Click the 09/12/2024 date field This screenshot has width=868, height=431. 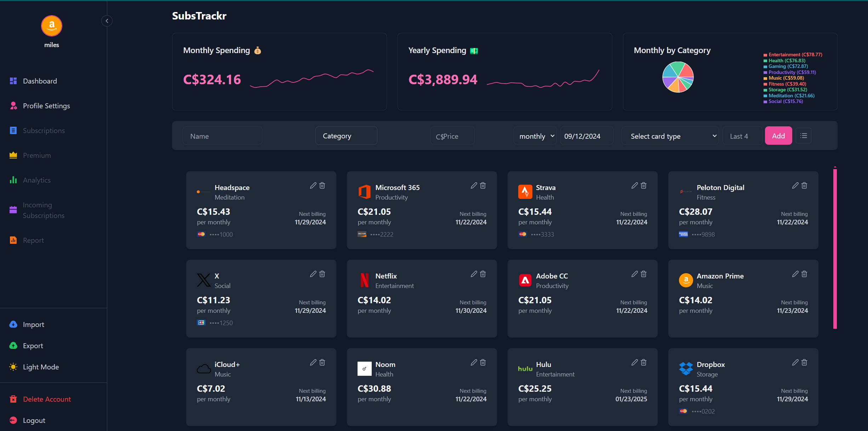click(x=587, y=136)
